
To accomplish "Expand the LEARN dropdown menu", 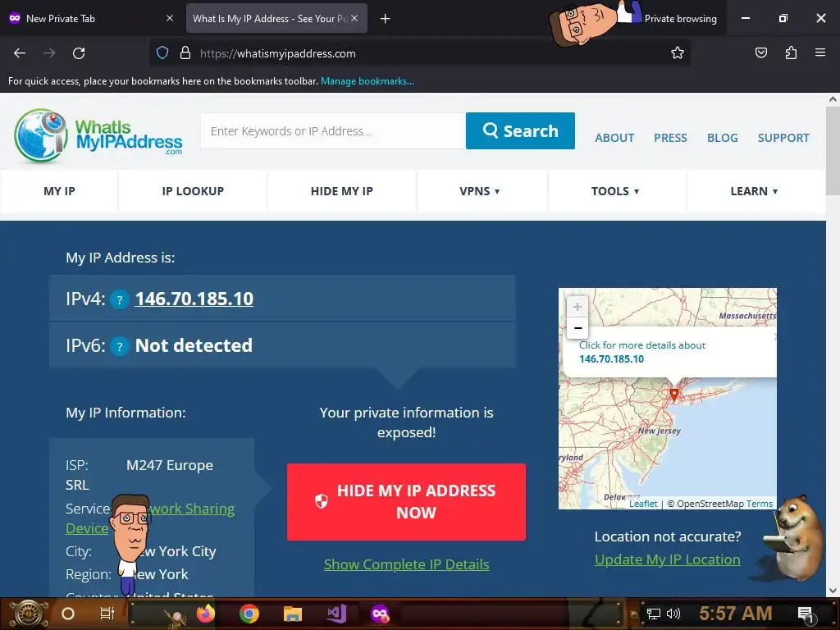I will [754, 191].
